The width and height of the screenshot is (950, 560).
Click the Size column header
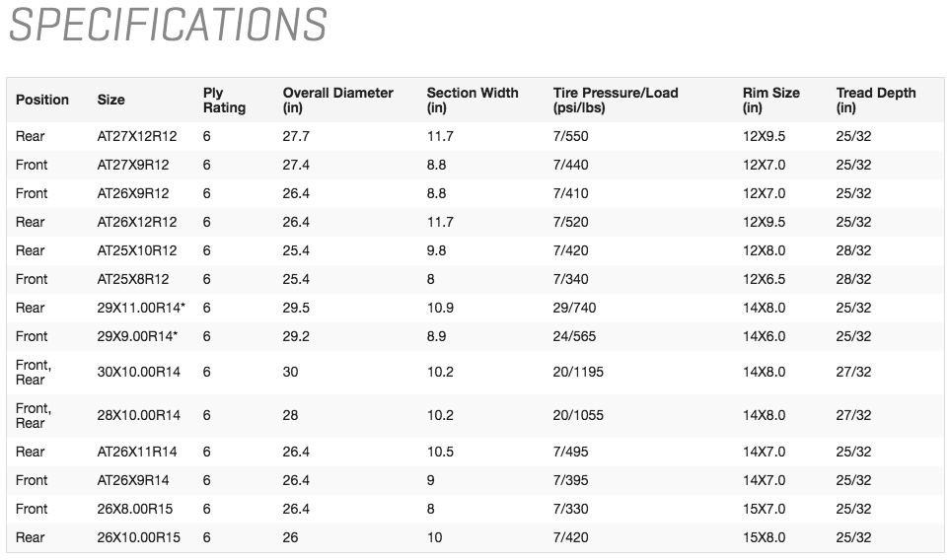coord(110,100)
